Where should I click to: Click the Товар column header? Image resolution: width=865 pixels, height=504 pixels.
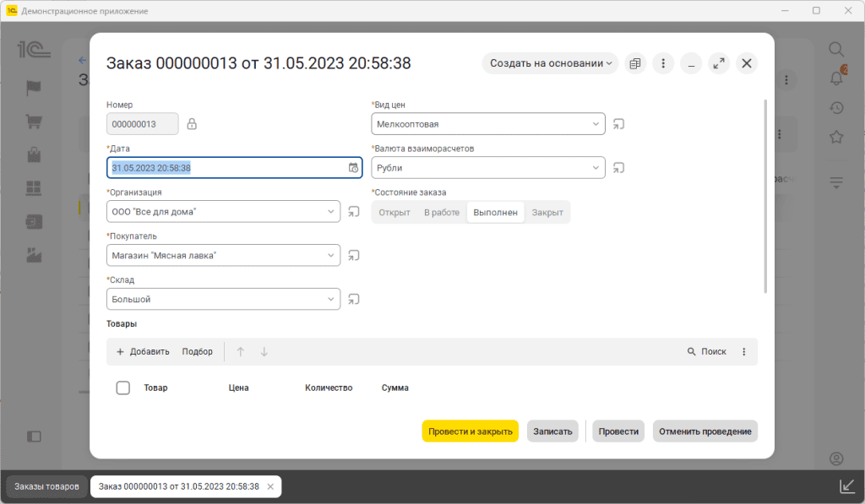pyautogui.click(x=155, y=387)
